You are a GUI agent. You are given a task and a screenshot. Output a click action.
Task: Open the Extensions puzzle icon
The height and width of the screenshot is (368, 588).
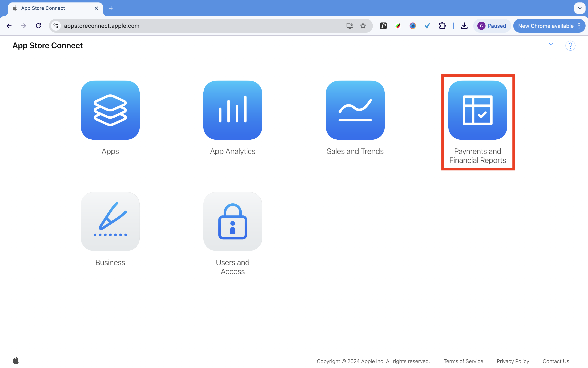tap(442, 26)
